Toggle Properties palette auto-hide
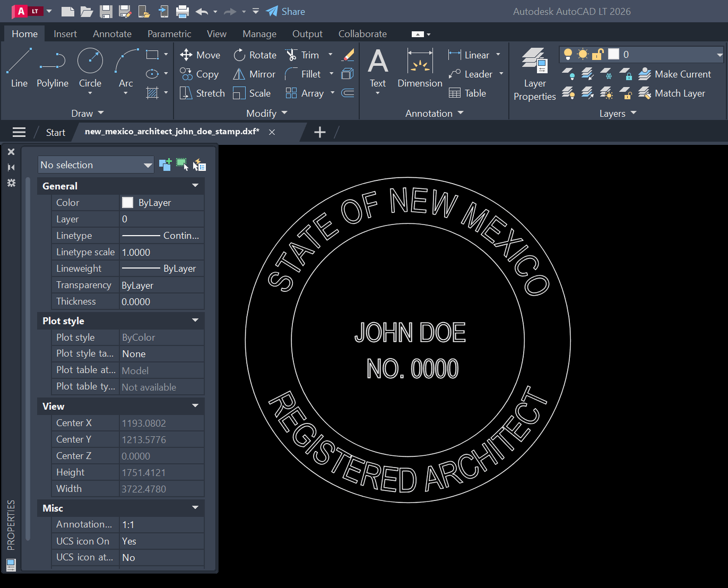The width and height of the screenshot is (728, 588). pyautogui.click(x=11, y=167)
